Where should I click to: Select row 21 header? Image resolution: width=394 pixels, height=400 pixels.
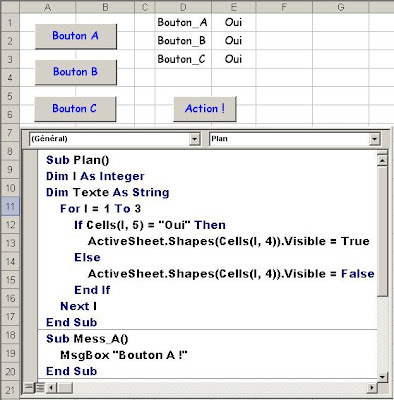coord(10,390)
